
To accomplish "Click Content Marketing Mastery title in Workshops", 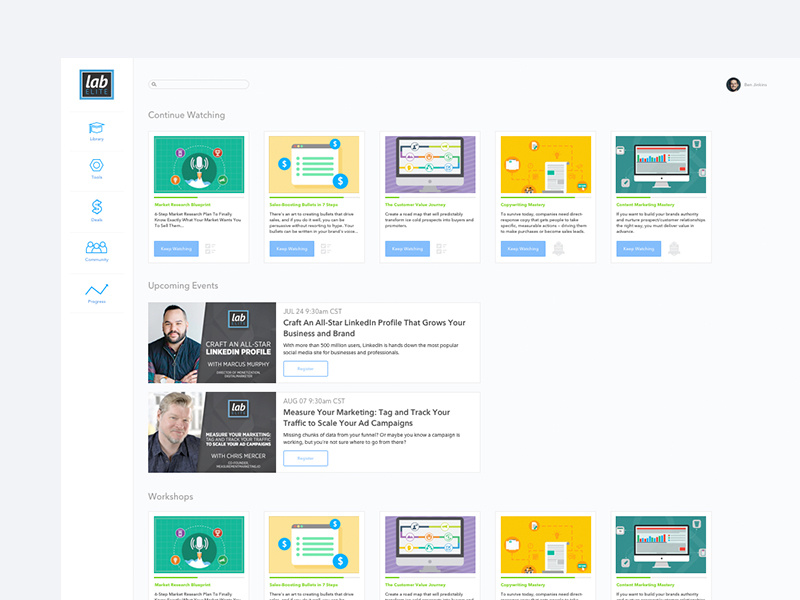I will click(645, 585).
